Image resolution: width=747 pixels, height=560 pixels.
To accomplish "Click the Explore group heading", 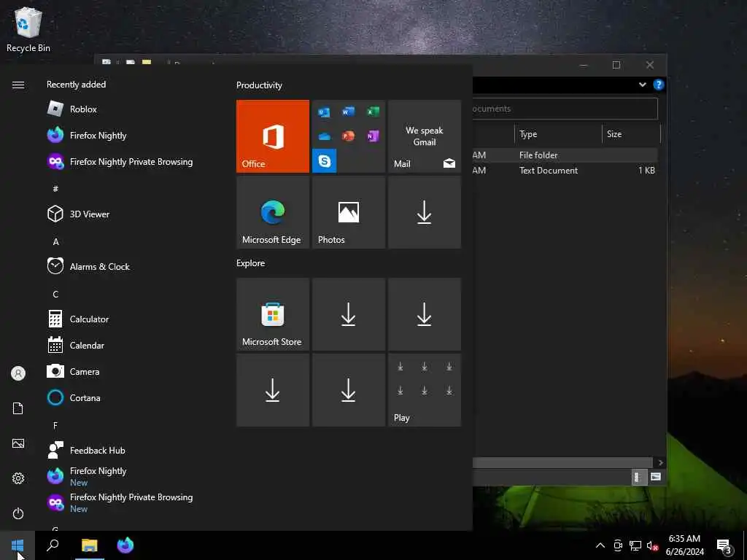I will (251, 262).
